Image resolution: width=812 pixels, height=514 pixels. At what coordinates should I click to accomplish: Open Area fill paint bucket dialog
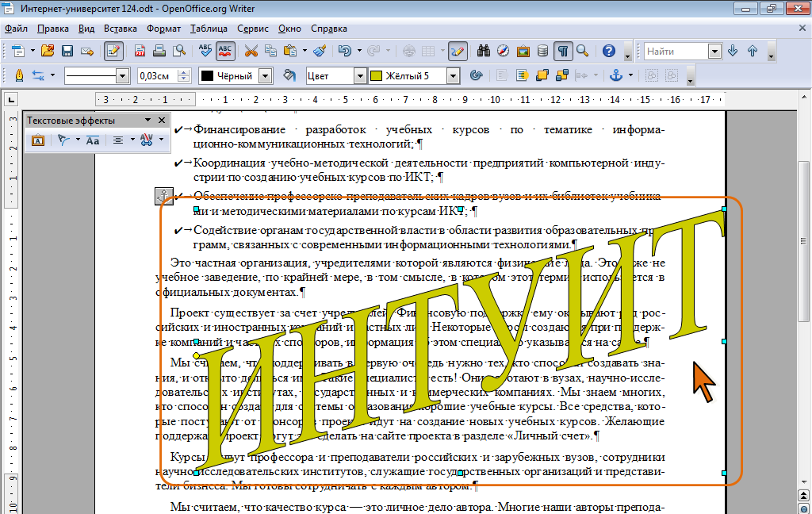tap(289, 75)
